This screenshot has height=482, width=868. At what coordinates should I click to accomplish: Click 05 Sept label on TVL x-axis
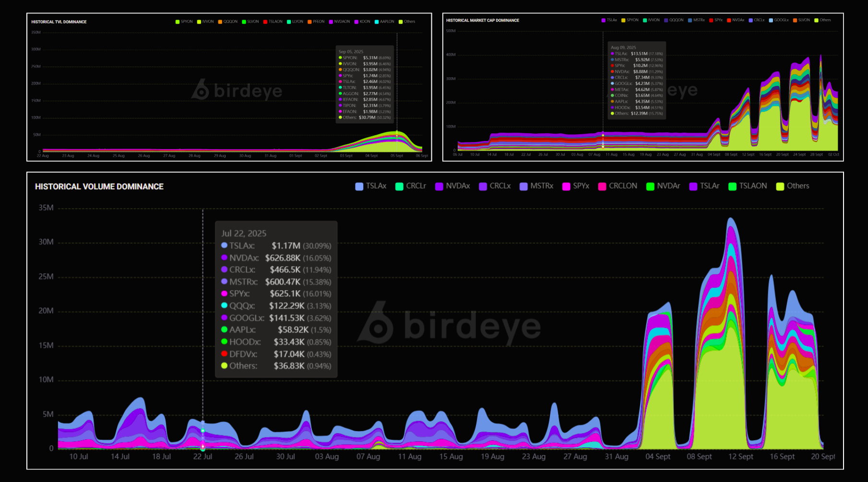pyautogui.click(x=396, y=156)
